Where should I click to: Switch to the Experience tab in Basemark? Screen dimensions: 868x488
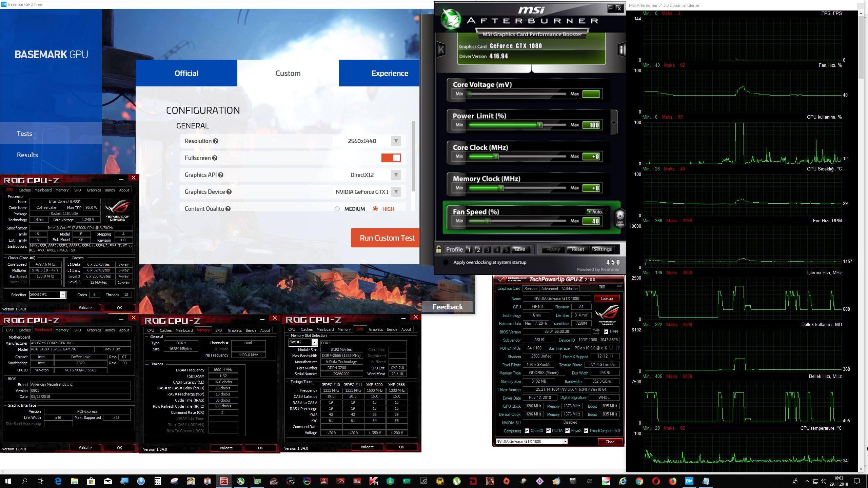pos(379,73)
